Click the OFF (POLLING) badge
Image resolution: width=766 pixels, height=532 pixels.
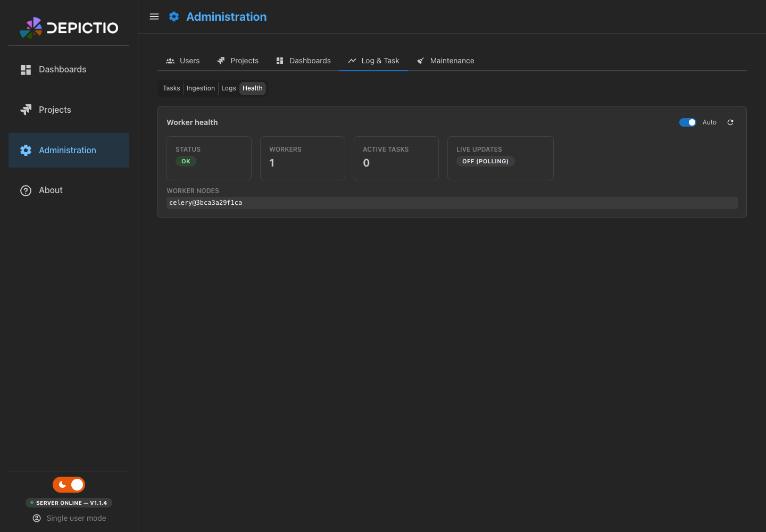coord(485,161)
